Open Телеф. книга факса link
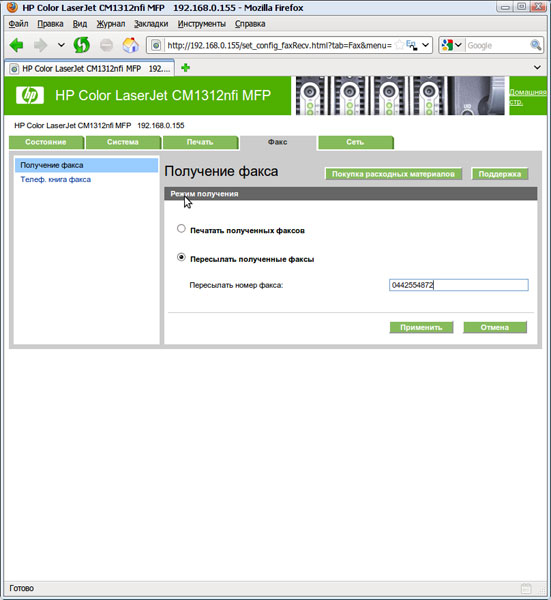Screen dimensions: 551x600 [x=55, y=179]
